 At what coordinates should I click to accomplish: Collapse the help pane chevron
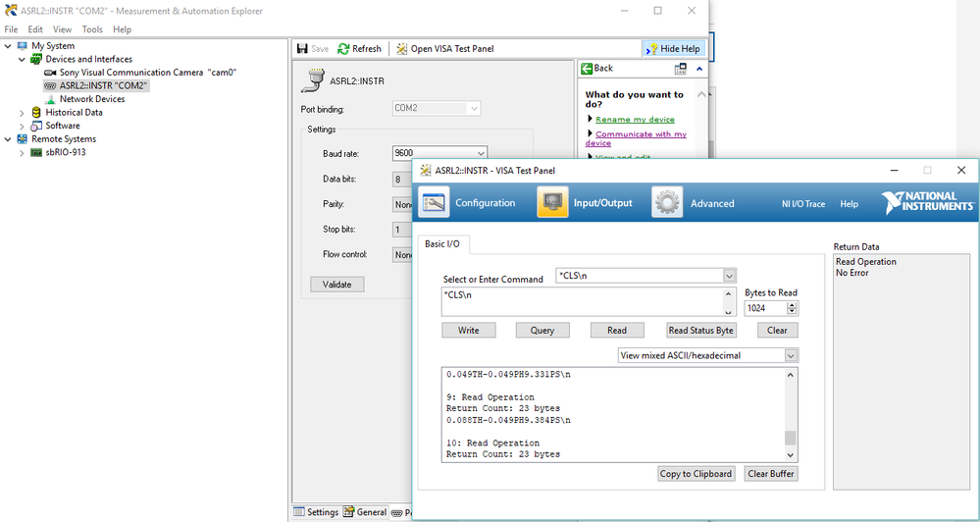pyautogui.click(x=699, y=69)
